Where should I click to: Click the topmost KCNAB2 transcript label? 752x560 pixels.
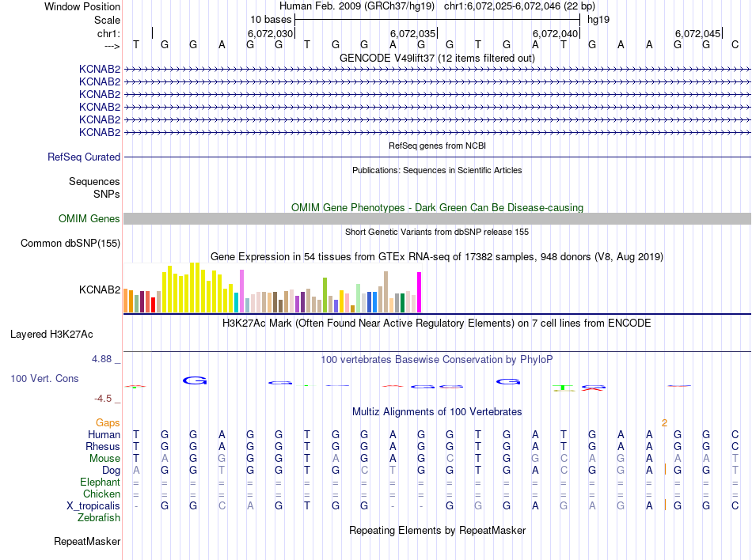(100, 70)
